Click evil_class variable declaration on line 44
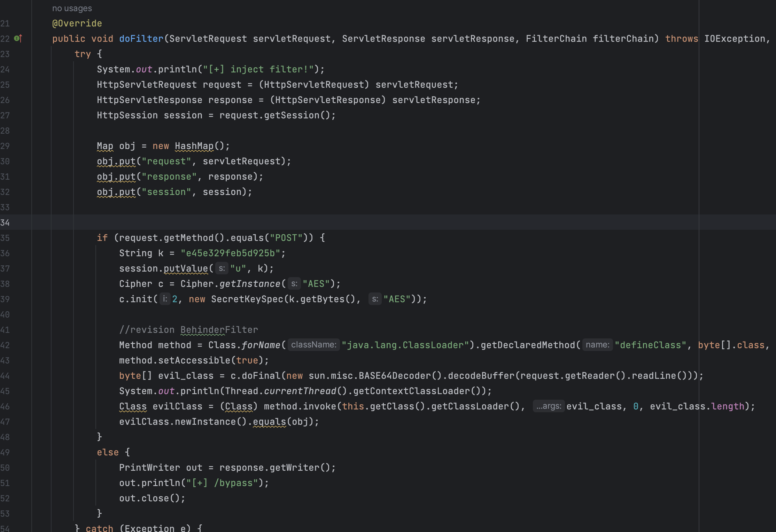The width and height of the screenshot is (776, 532). (186, 376)
